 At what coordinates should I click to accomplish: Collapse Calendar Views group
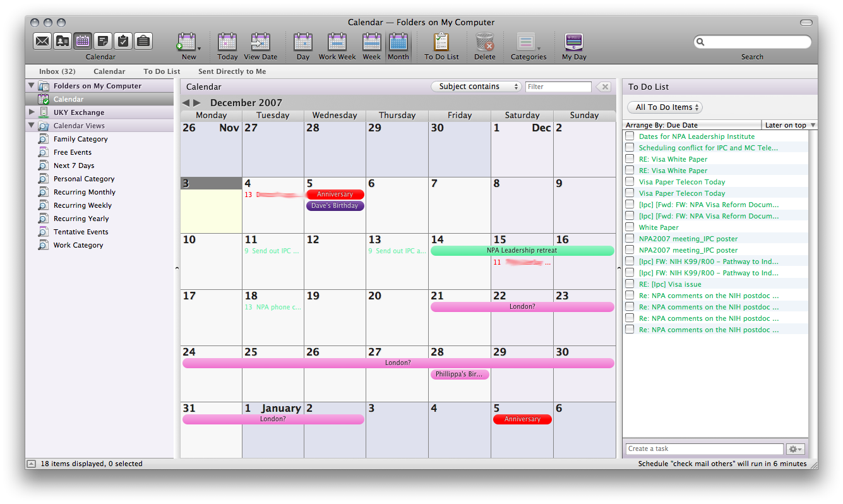pos(31,125)
